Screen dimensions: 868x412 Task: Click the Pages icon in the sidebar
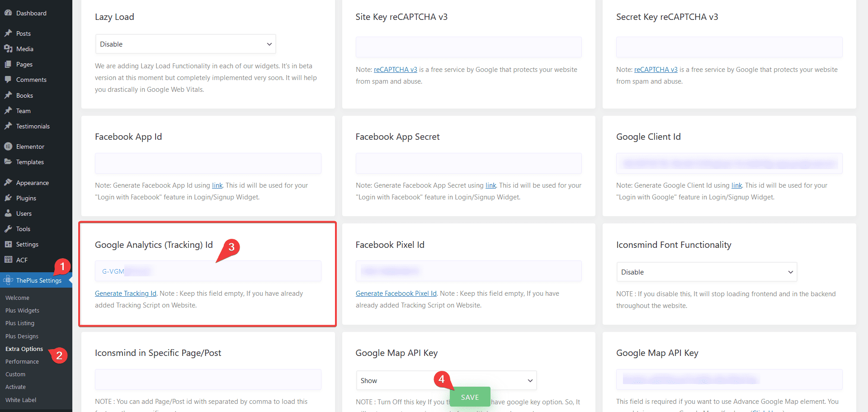pos(8,64)
